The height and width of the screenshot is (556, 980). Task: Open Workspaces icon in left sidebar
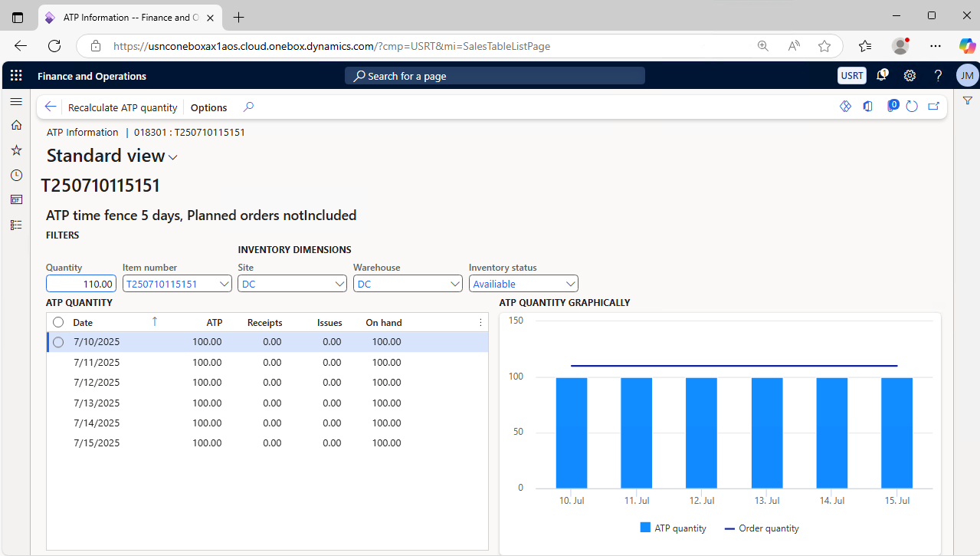(16, 199)
